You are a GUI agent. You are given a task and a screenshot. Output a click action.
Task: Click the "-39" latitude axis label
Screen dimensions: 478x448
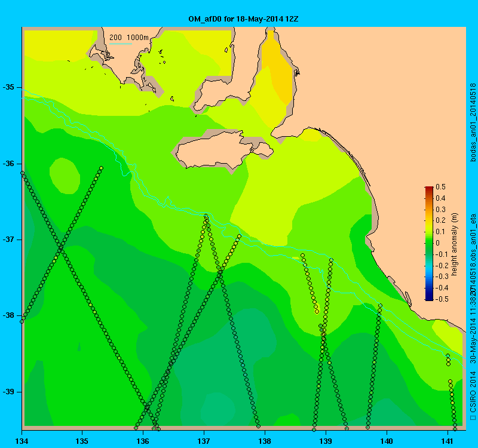click(9, 392)
